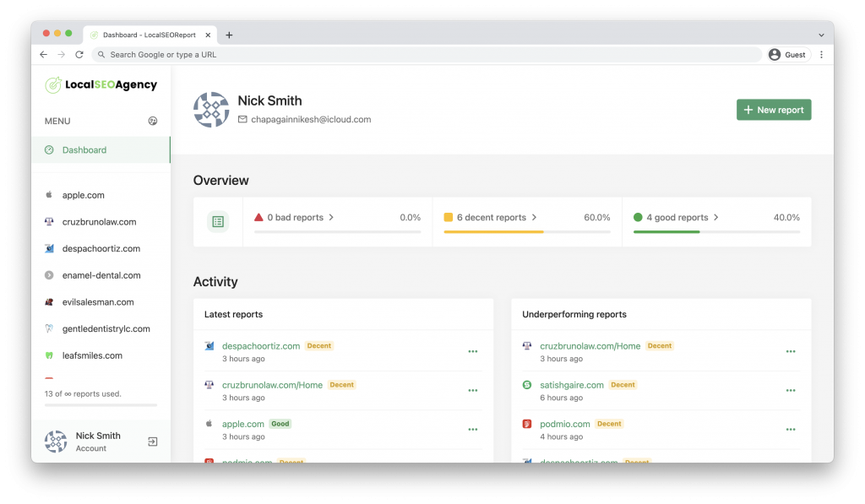The height and width of the screenshot is (504, 865).
Task: Open options menu for despachoortiz.com latest report
Action: pos(473,351)
